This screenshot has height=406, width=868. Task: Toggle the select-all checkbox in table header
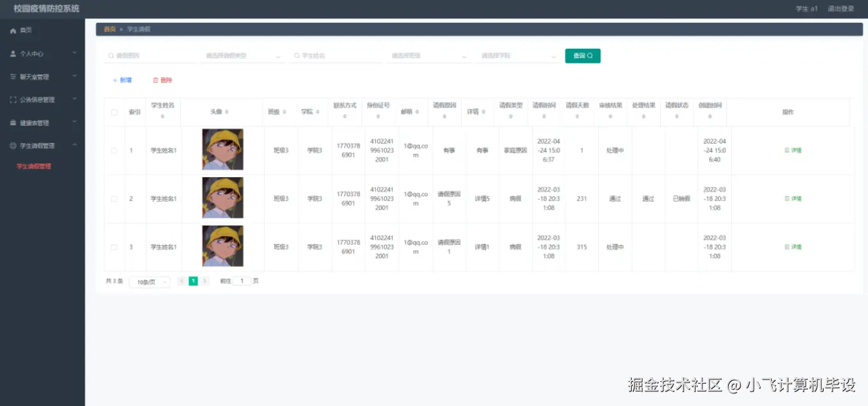[114, 113]
